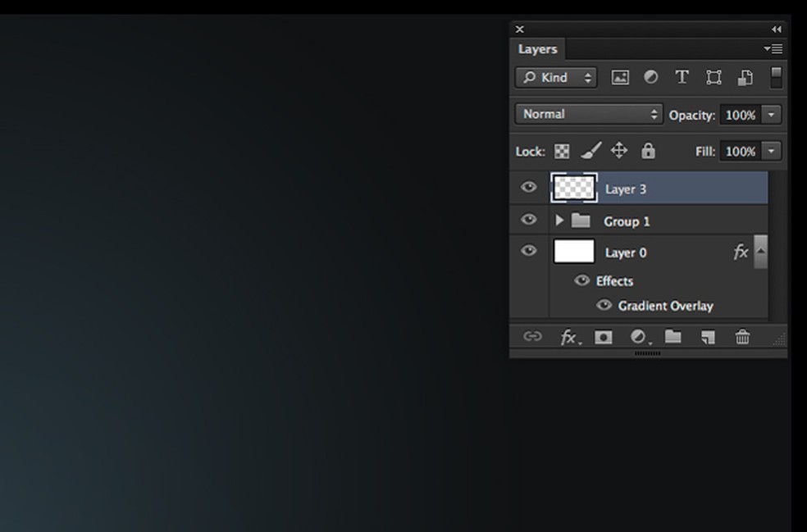Select the Layer 3 thumbnail
The height and width of the screenshot is (532, 807).
(574, 188)
